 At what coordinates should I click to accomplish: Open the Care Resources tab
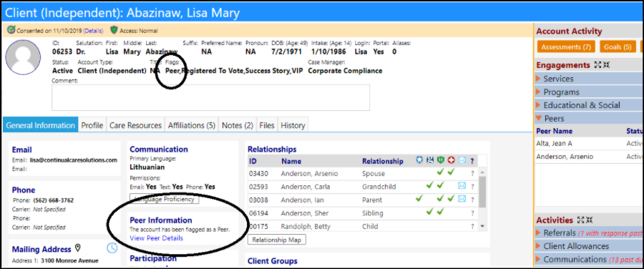(x=135, y=125)
